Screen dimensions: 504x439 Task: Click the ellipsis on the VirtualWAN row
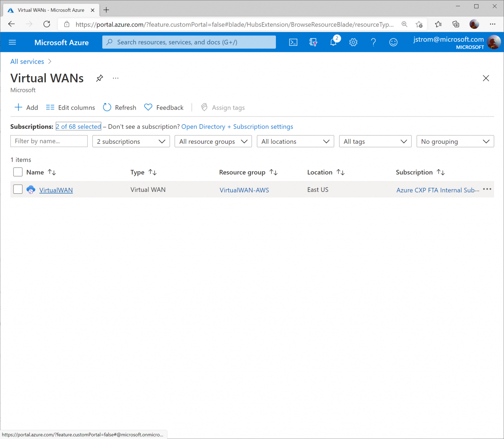(x=487, y=189)
